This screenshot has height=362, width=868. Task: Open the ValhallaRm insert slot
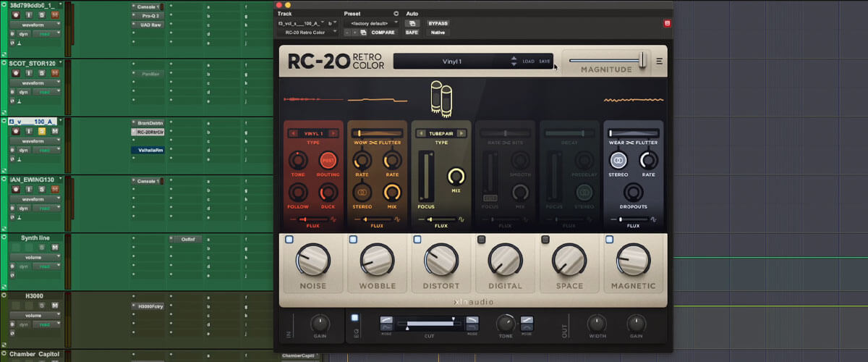coord(148,150)
